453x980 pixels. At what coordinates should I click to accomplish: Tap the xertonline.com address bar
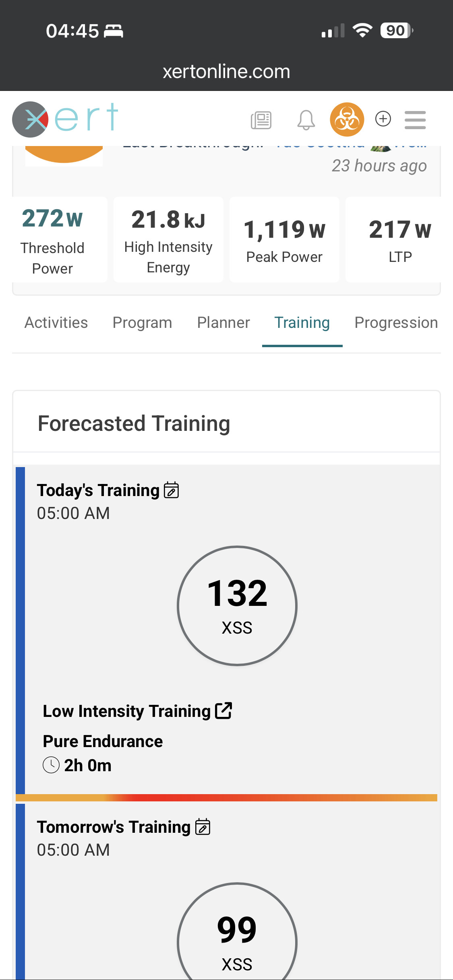coord(226,72)
